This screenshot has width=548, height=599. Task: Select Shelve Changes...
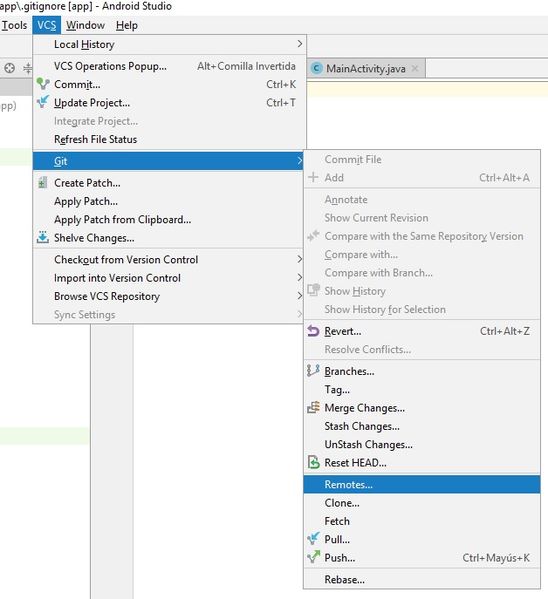click(168, 238)
